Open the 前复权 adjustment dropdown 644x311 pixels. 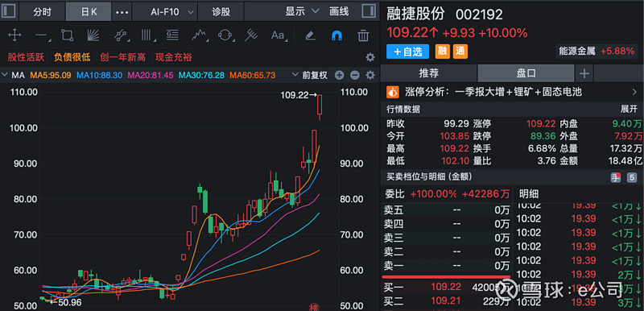(310, 75)
